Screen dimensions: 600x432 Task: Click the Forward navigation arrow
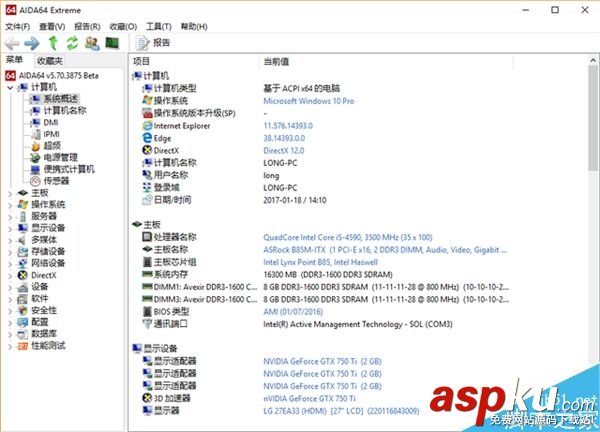(32, 43)
